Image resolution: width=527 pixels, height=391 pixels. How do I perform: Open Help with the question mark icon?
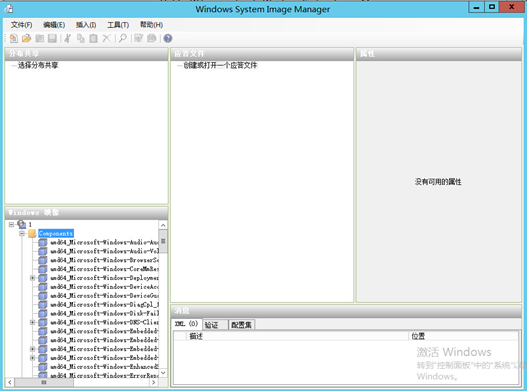[x=168, y=38]
